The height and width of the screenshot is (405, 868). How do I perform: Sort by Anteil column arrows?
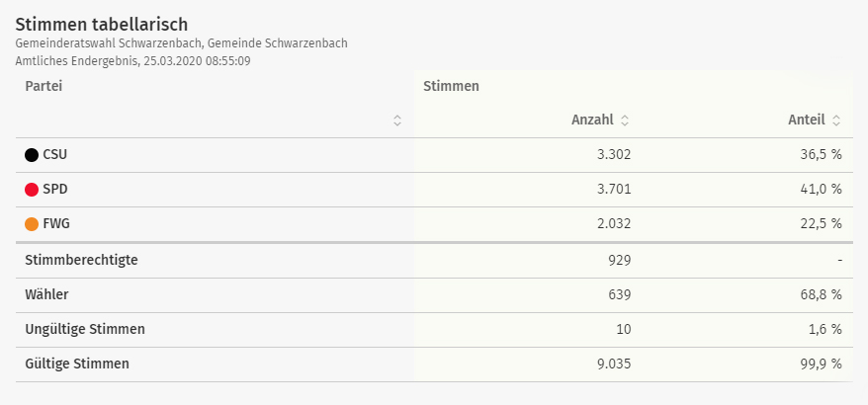coord(836,121)
